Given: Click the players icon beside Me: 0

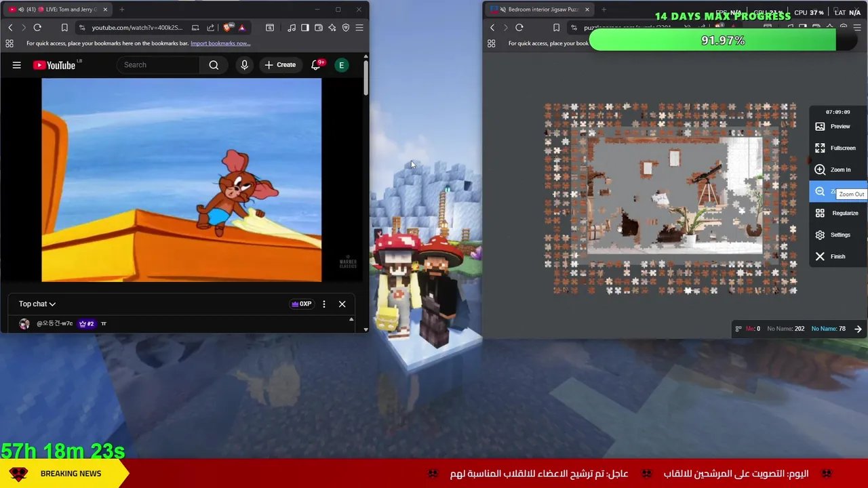Looking at the screenshot, I should pos(738,329).
